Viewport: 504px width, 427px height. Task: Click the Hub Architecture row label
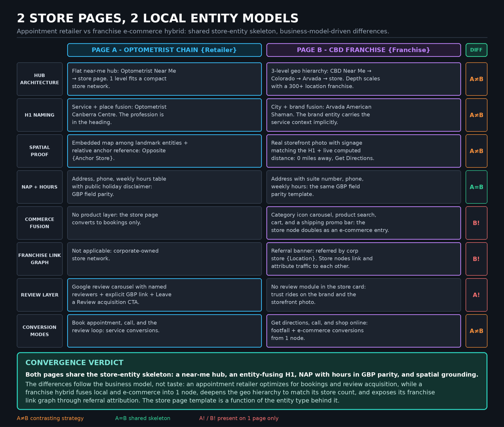pyautogui.click(x=40, y=79)
